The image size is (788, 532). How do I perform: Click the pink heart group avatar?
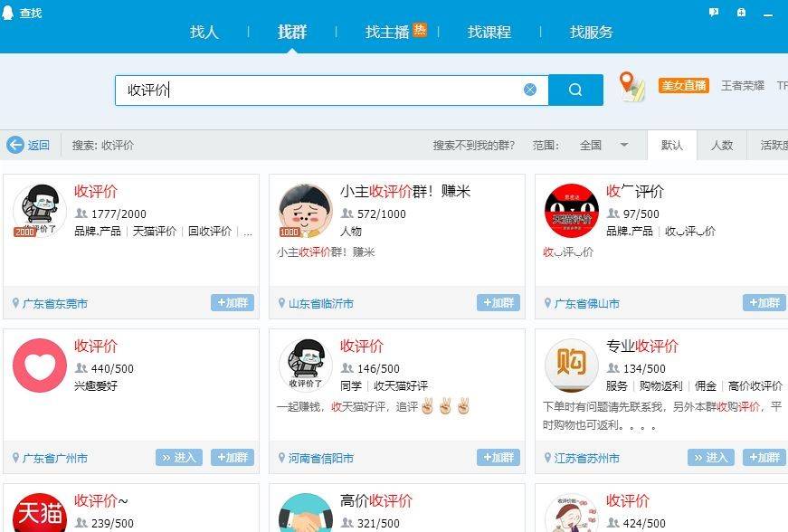click(40, 366)
